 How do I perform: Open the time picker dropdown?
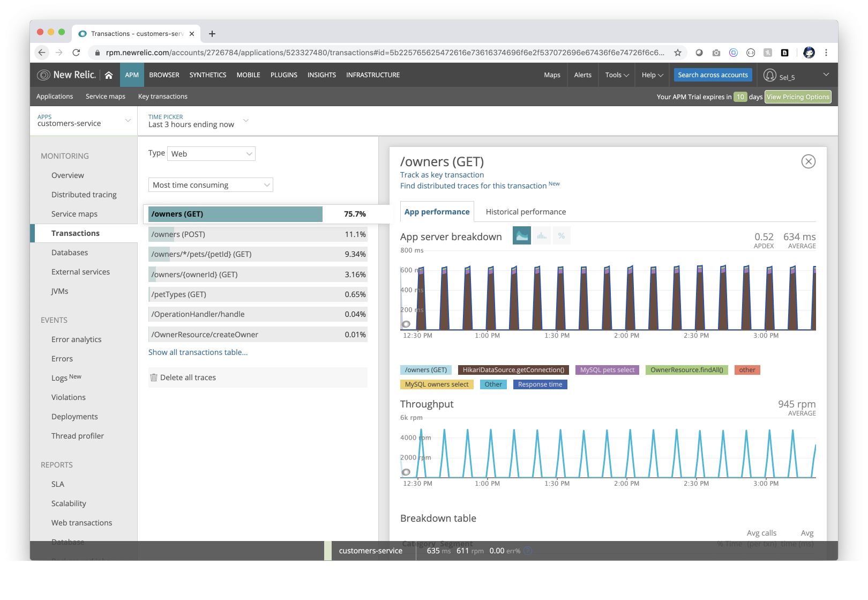point(198,121)
